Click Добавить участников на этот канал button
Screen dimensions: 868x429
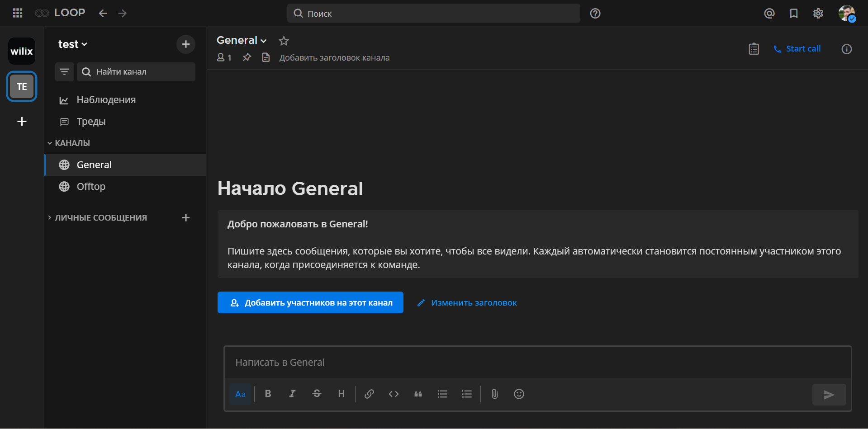click(x=310, y=302)
